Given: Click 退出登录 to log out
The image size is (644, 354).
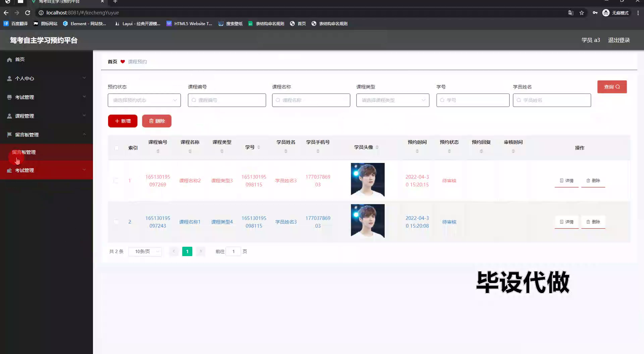Looking at the screenshot, I should pyautogui.click(x=619, y=40).
